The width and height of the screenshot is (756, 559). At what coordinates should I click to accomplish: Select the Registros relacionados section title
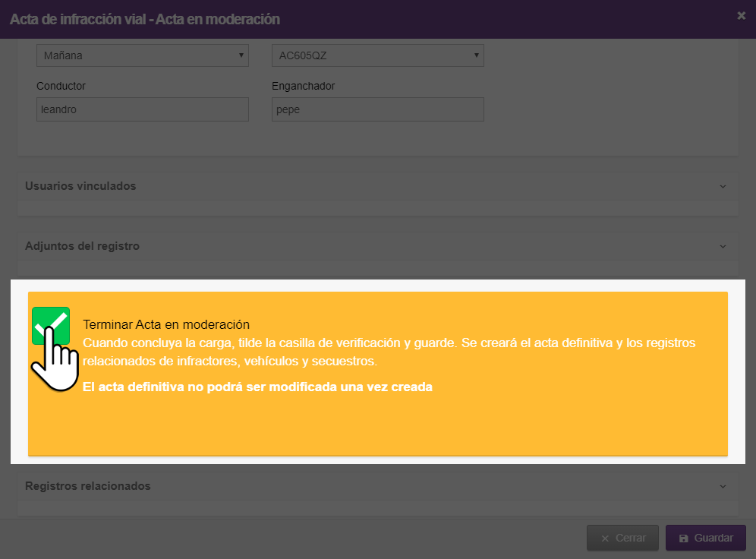tap(88, 486)
